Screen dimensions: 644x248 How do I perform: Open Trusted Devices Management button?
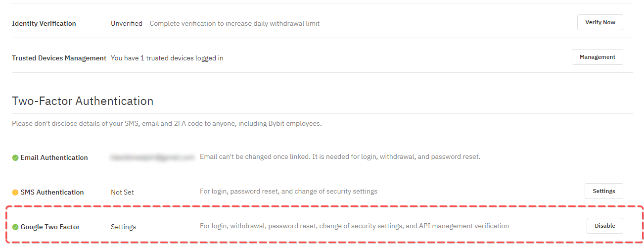[x=597, y=57]
